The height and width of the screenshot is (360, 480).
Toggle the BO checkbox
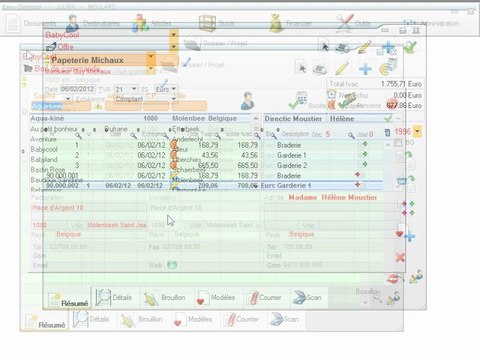click(398, 143)
